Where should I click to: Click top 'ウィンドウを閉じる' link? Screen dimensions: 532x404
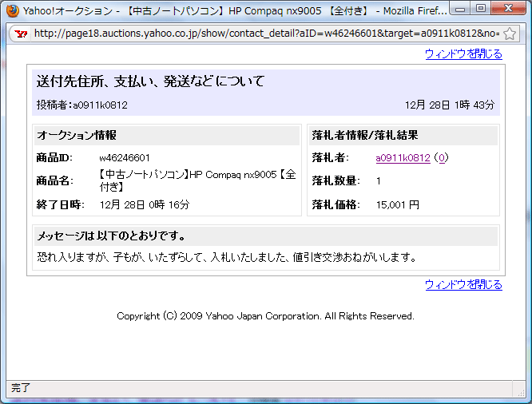tap(463, 54)
